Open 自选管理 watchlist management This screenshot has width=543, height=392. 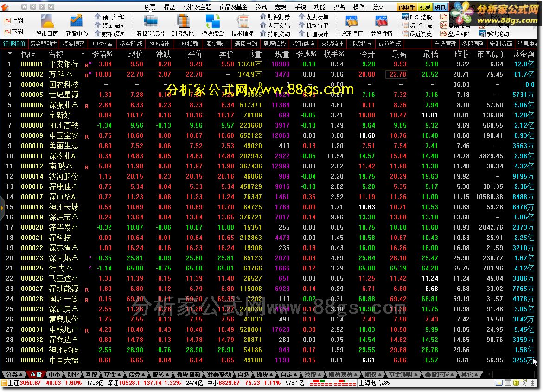tap(445, 44)
